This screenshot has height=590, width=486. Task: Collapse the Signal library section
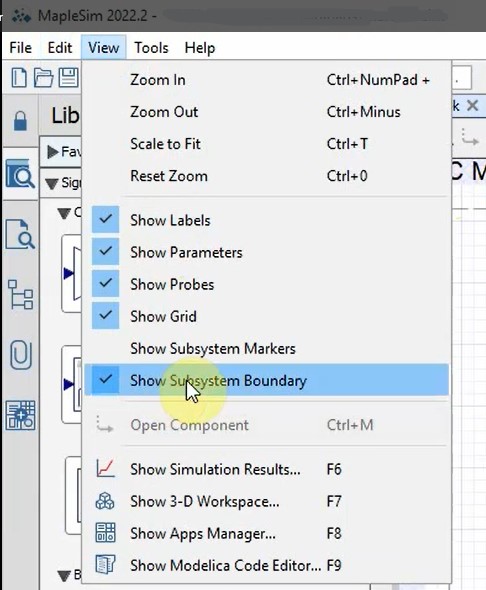click(x=52, y=184)
